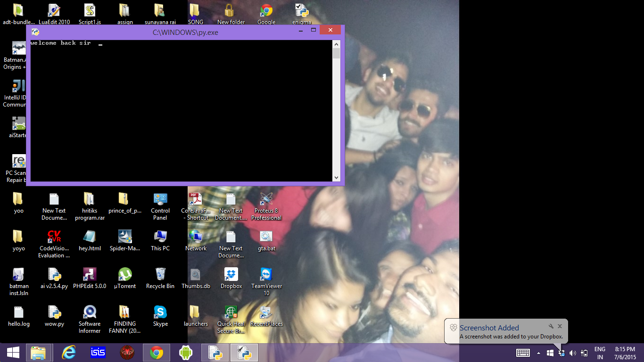The width and height of the screenshot is (644, 362).
Task: Open the volume speaker tray icon
Action: 573,353
